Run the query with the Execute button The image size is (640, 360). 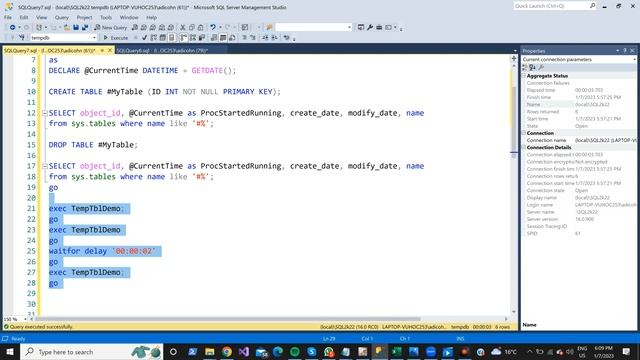click(x=116, y=38)
